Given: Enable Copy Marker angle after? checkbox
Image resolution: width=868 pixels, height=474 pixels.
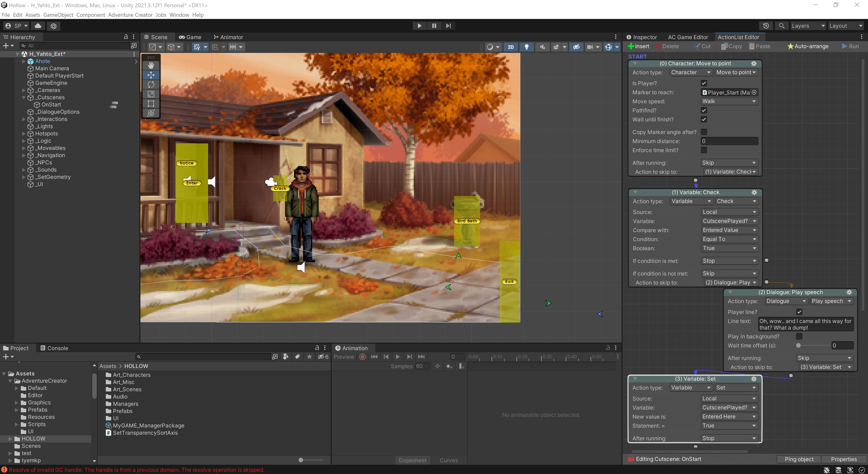Looking at the screenshot, I should [x=704, y=132].
